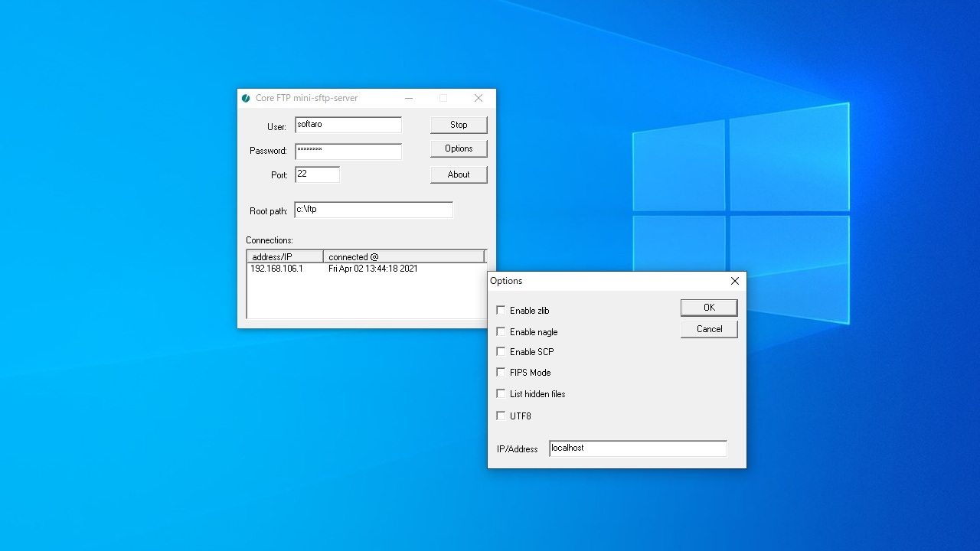This screenshot has width=980, height=551.
Task: Turn on FIPS Mode
Action: point(501,372)
